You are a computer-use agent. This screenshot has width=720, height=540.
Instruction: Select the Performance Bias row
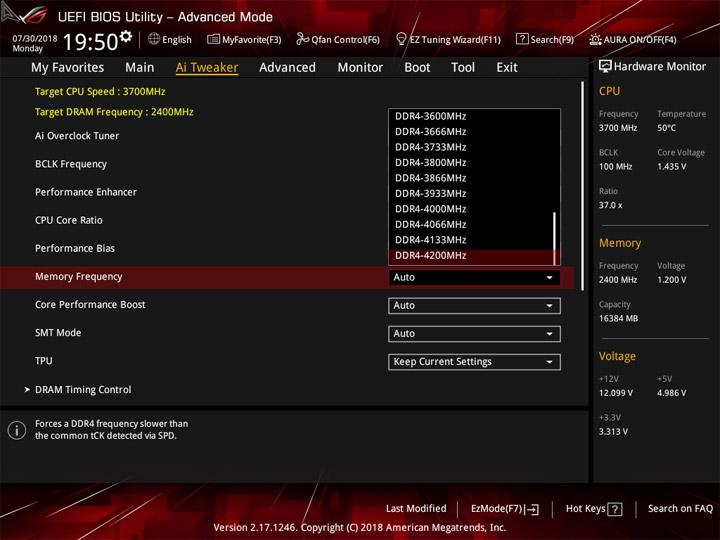tap(75, 248)
